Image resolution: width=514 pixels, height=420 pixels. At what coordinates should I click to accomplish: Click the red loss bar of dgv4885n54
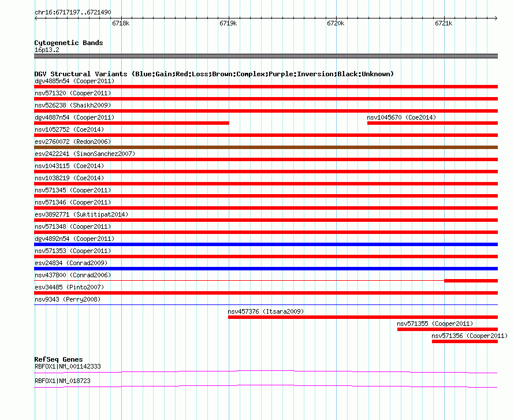266,87
